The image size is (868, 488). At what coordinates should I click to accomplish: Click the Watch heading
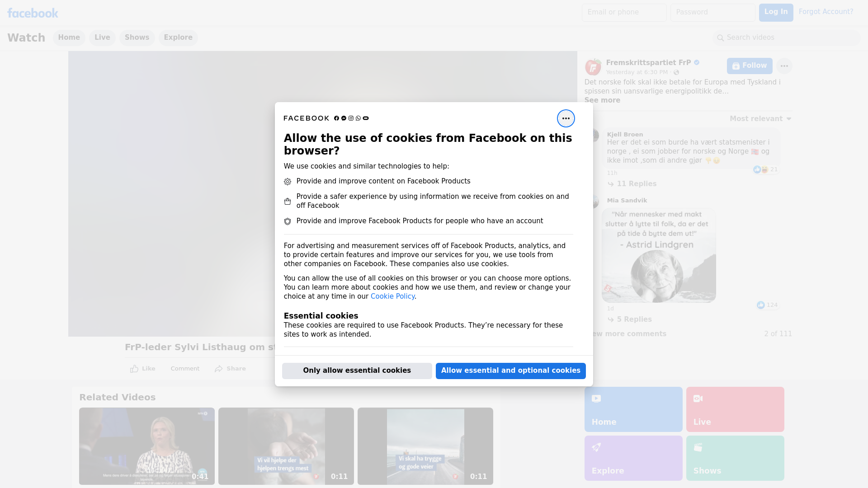coord(26,38)
